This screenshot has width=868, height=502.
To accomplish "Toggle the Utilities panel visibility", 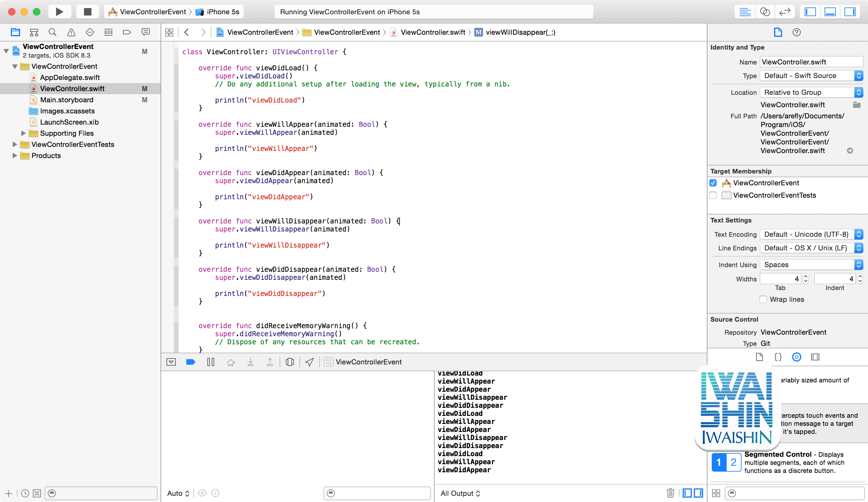I will (850, 12).
